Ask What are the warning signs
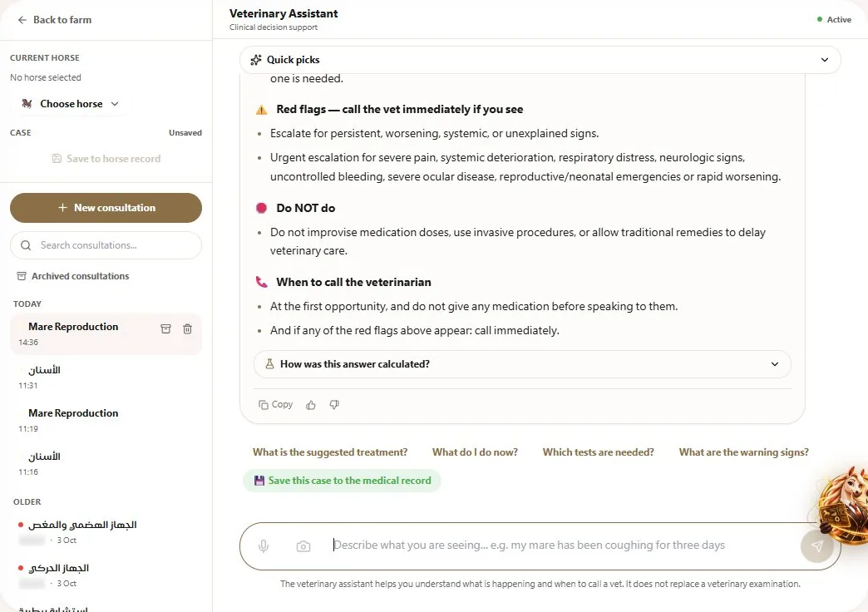 (743, 452)
